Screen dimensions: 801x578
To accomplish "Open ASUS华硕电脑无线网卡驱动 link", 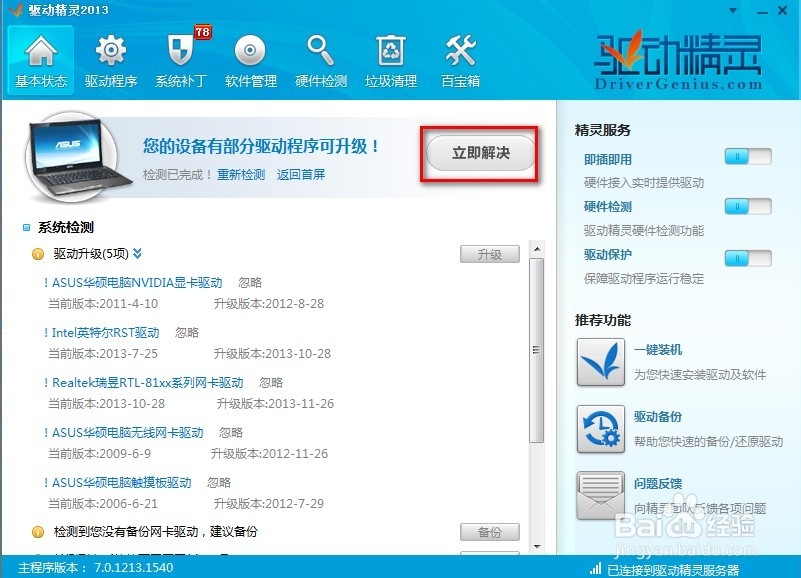I will (128, 433).
